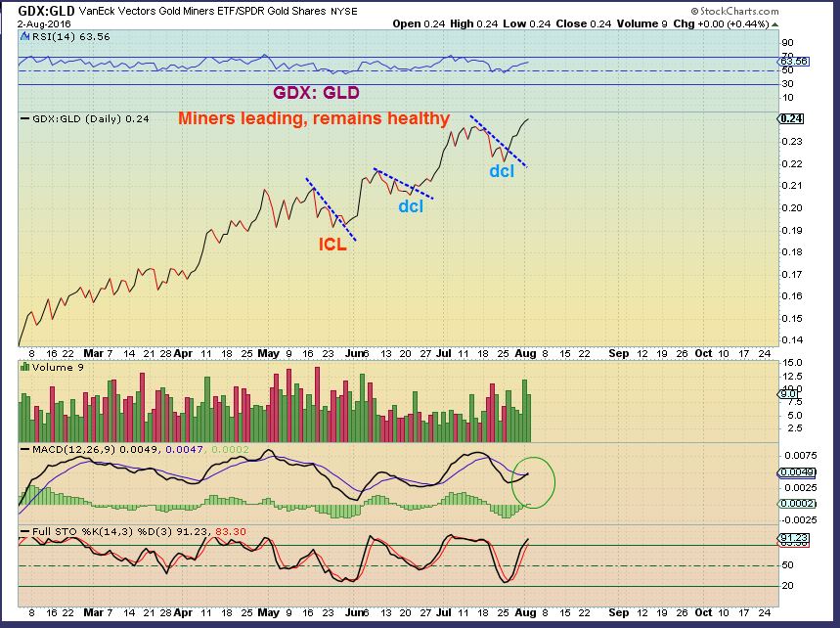Click the green up-triangle beside Chg
This screenshot has width=840, height=628.
click(x=775, y=24)
